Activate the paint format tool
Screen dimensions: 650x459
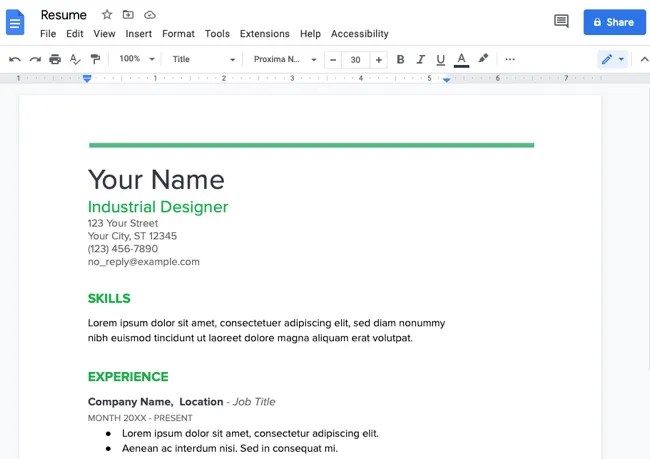(x=95, y=59)
